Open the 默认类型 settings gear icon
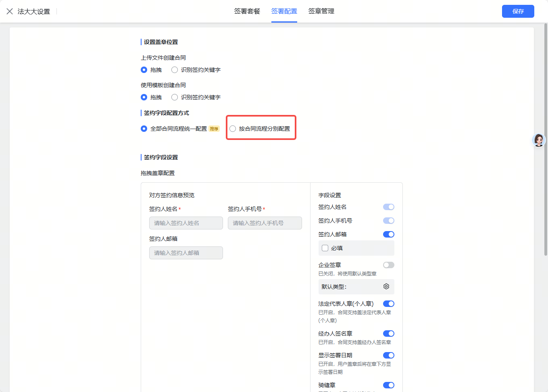The height and width of the screenshot is (392, 548). click(x=386, y=286)
